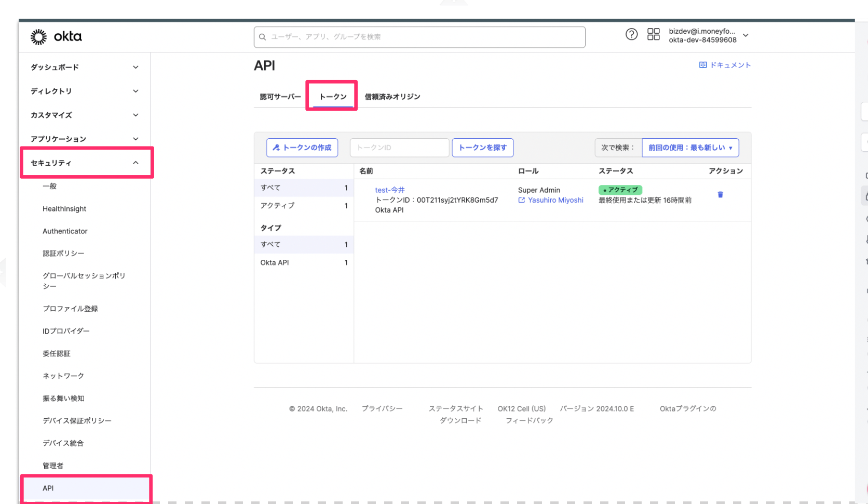Open 認証ポリシー in sidebar
Image resolution: width=868 pixels, height=504 pixels.
click(x=63, y=253)
